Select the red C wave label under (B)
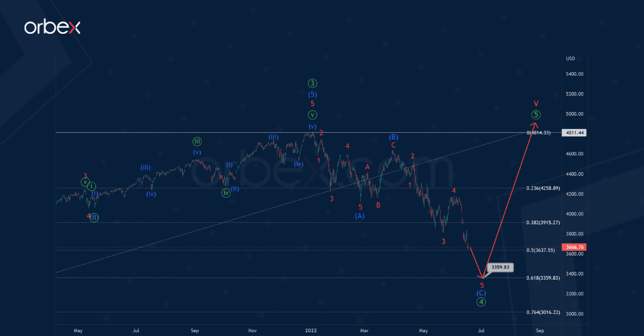 click(393, 145)
